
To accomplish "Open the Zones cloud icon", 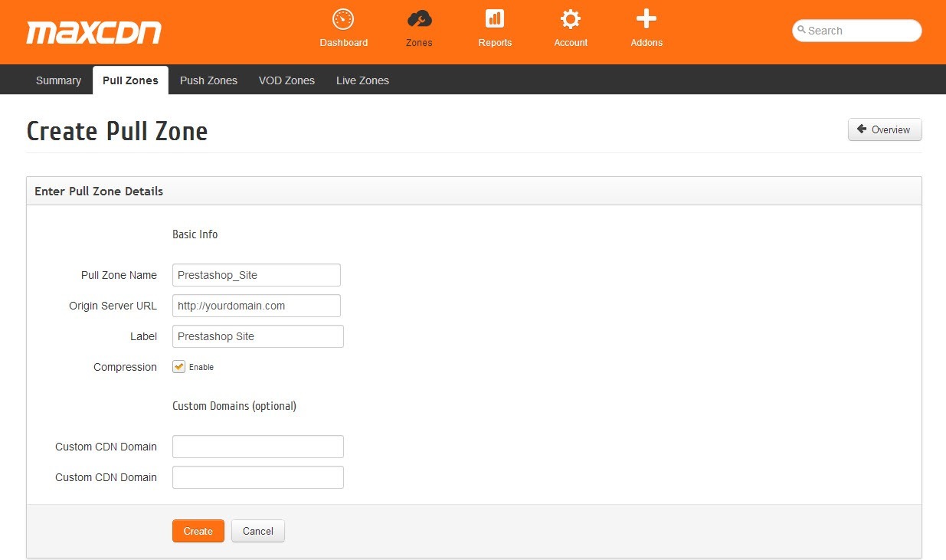I will click(419, 19).
